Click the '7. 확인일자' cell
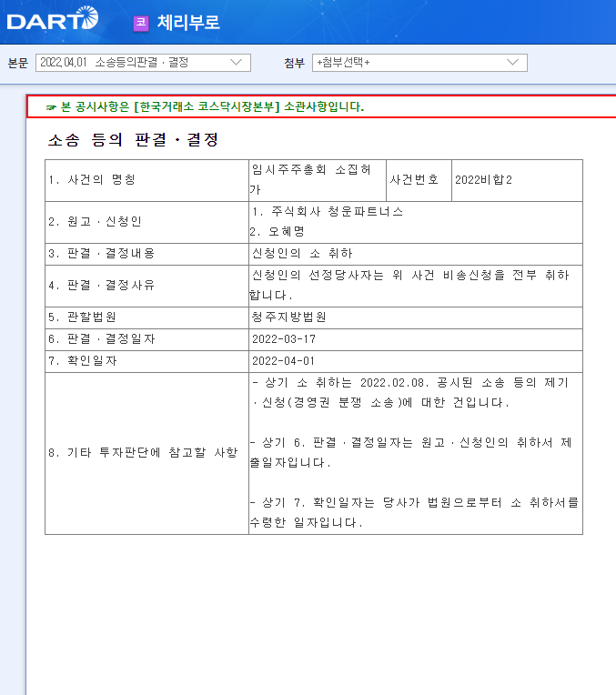This screenshot has height=695, width=616. click(x=146, y=361)
